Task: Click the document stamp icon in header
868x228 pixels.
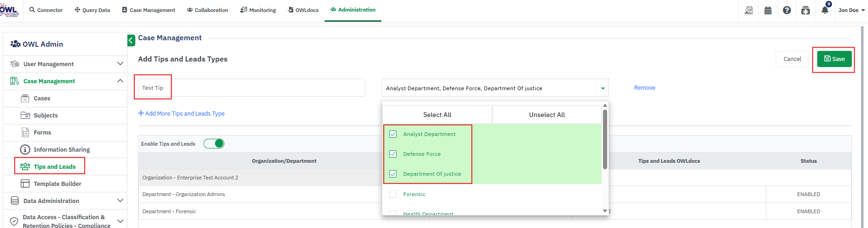Action: (749, 10)
